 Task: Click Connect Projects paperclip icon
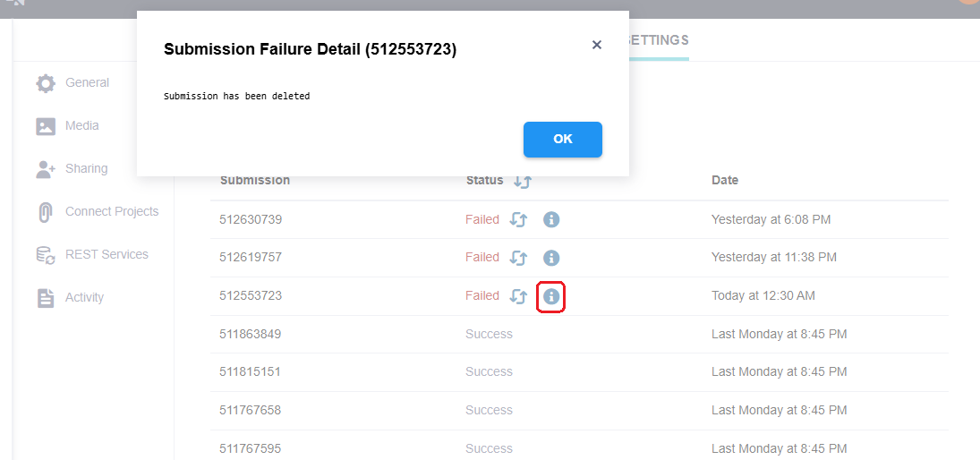pyautogui.click(x=46, y=212)
